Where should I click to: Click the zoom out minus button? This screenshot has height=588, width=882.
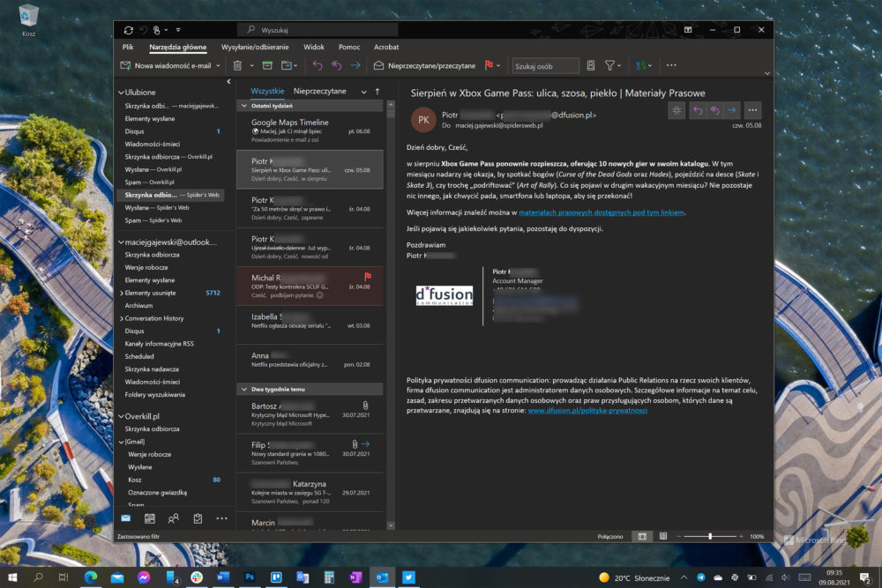[679, 536]
